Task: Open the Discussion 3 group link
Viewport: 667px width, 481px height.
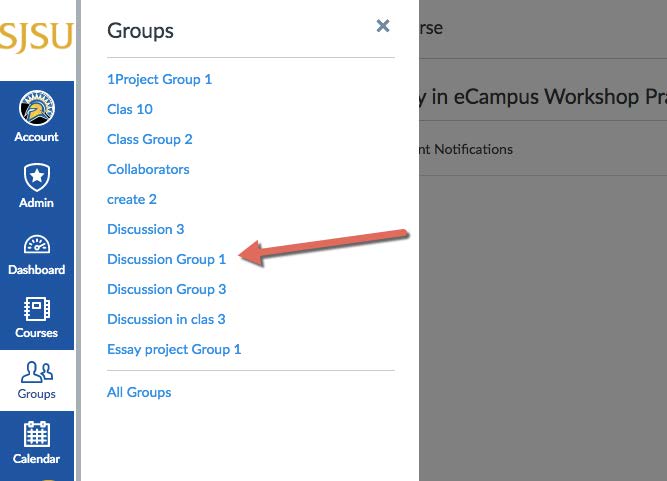Action: [146, 229]
